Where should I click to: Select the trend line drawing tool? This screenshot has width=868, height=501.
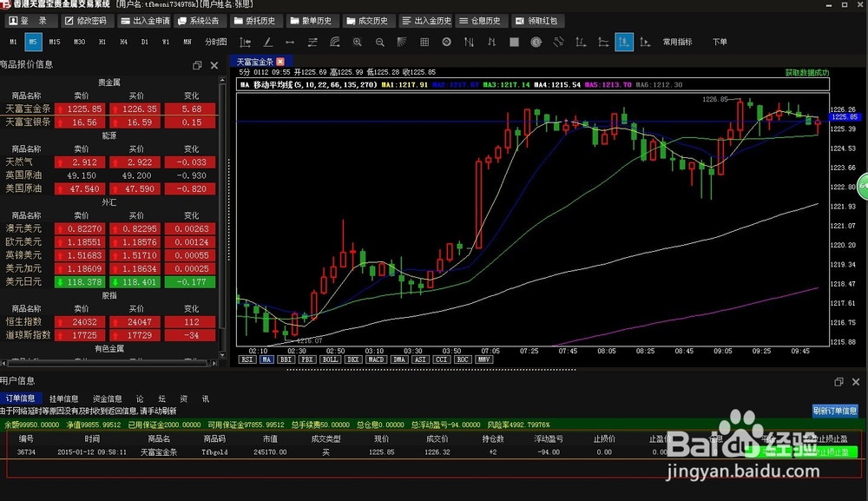coord(267,42)
